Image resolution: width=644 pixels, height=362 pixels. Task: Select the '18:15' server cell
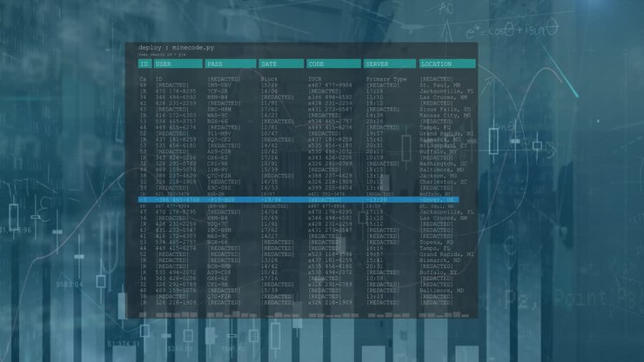pos(374,170)
